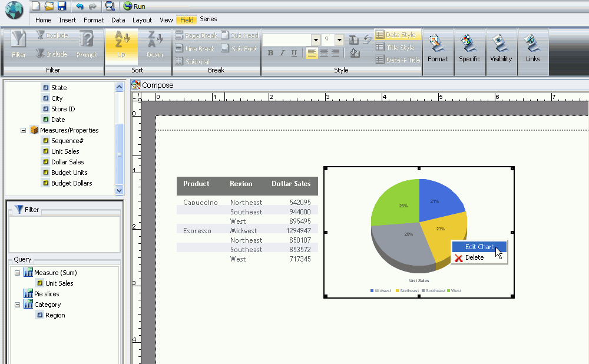The height and width of the screenshot is (364, 589).
Task: Click the reset style icon
Action: [x=367, y=39]
